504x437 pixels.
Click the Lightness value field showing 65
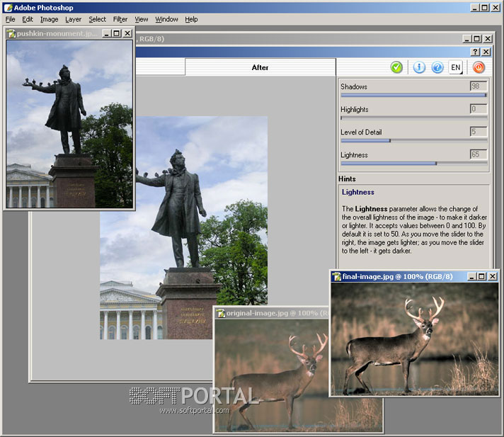coord(479,154)
